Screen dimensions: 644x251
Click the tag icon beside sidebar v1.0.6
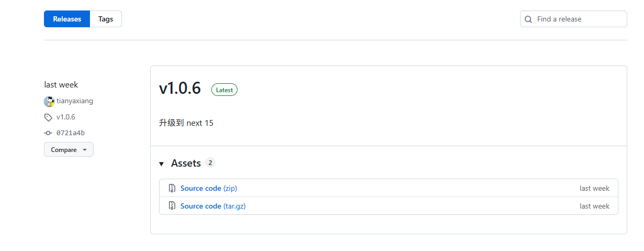(x=48, y=117)
